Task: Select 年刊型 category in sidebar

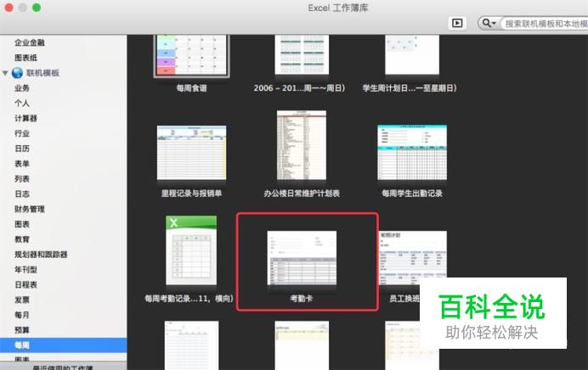Action: [x=25, y=270]
